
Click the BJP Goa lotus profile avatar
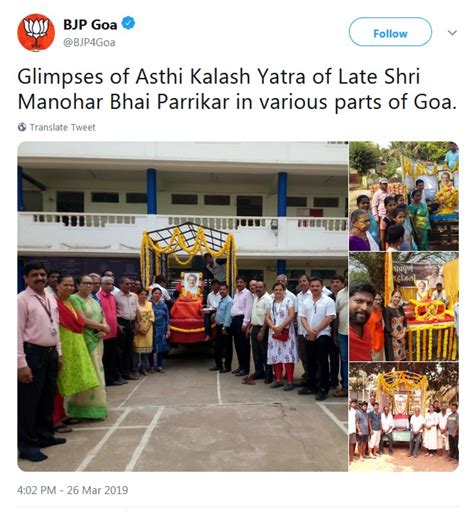point(36,33)
